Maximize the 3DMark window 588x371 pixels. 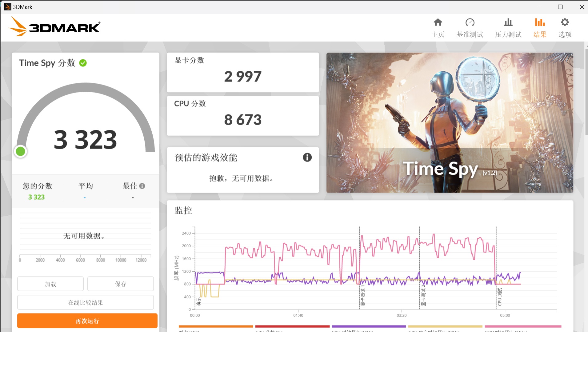coord(560,7)
